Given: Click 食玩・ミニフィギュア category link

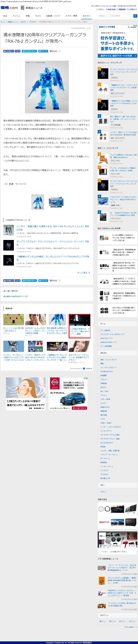Looking at the screenshot, I should 108,359.
